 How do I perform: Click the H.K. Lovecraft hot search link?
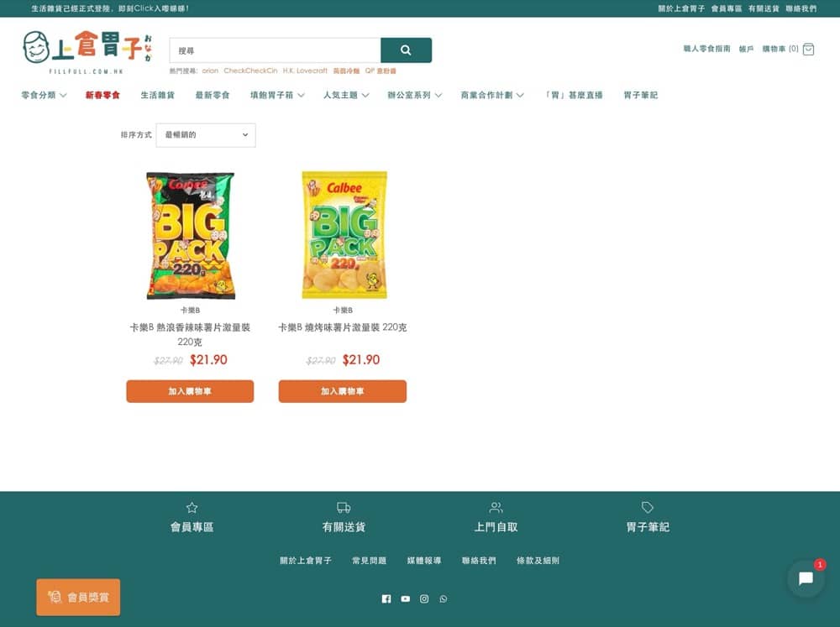pyautogui.click(x=305, y=71)
